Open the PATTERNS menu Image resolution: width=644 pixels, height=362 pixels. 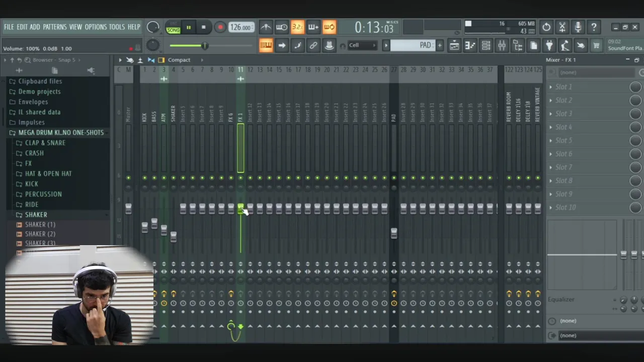tap(54, 27)
